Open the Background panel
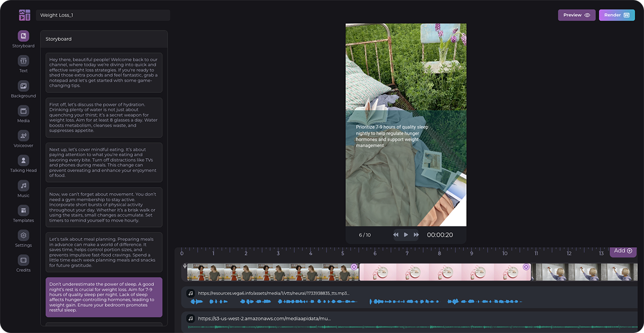This screenshot has height=333, width=644. point(23,86)
